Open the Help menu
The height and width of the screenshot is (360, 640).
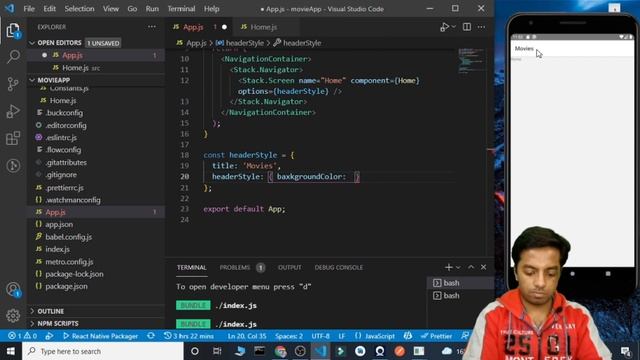(211, 9)
